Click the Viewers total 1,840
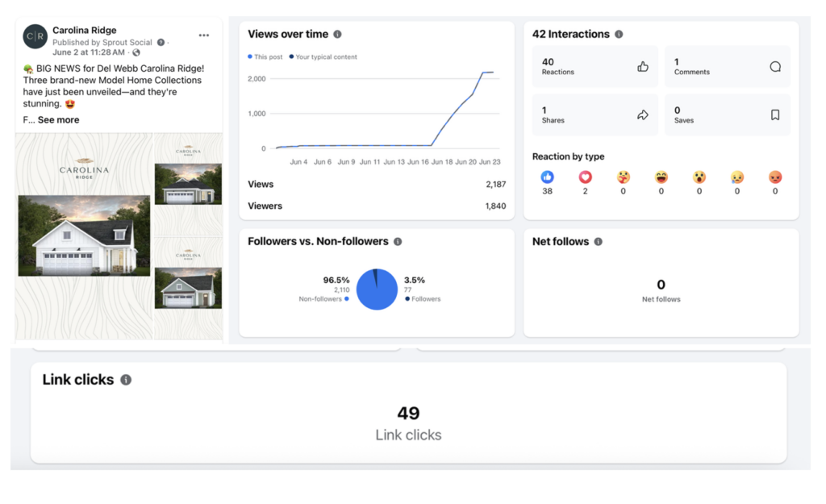Screen dimensions: 826x504 [496, 206]
